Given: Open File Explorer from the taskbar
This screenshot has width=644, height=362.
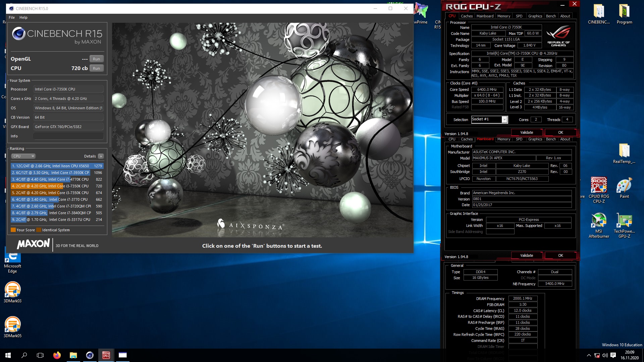Looking at the screenshot, I should point(73,355).
